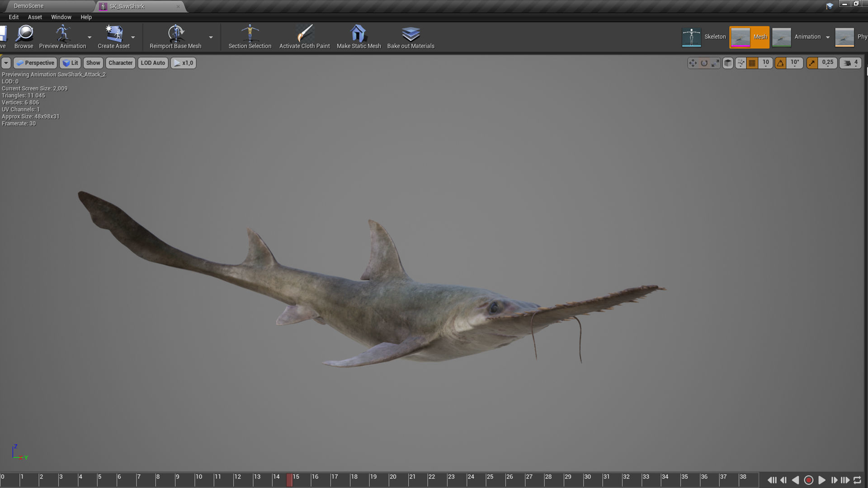Toggle rotation angle snapping
Image resolution: width=868 pixels, height=488 pixels.
tap(781, 63)
